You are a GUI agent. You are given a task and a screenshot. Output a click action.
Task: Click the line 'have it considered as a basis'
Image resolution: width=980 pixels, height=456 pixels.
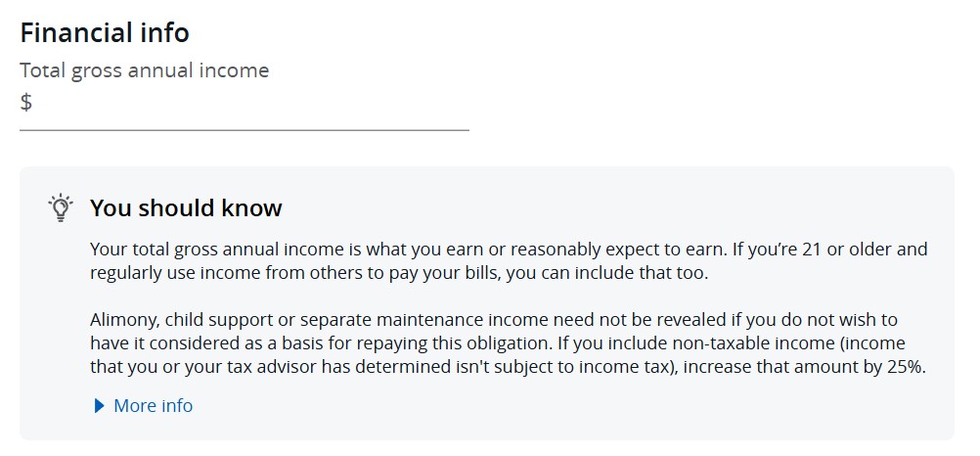pos(498,343)
